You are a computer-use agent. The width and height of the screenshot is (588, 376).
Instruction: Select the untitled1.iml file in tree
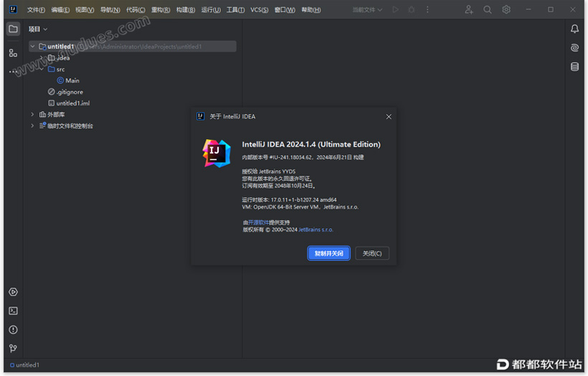point(69,103)
